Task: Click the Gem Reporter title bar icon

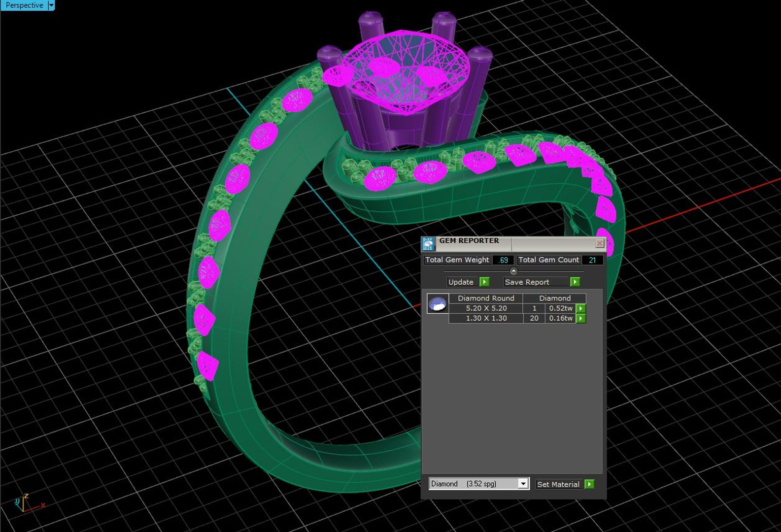Action: pyautogui.click(x=428, y=243)
